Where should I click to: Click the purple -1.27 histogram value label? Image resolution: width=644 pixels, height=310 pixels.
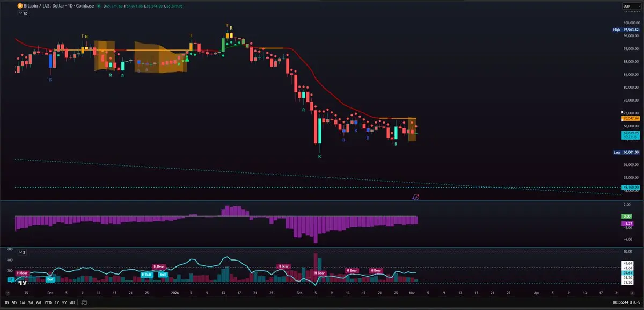(x=627, y=223)
